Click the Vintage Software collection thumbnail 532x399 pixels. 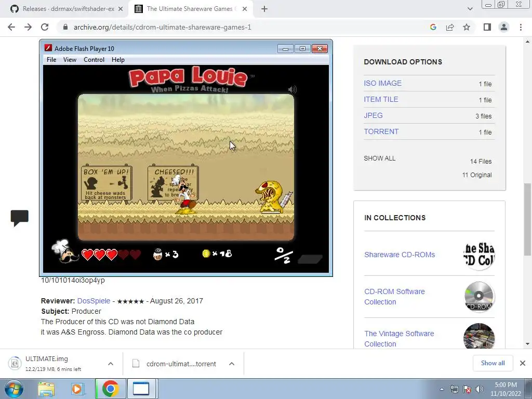coord(478,336)
